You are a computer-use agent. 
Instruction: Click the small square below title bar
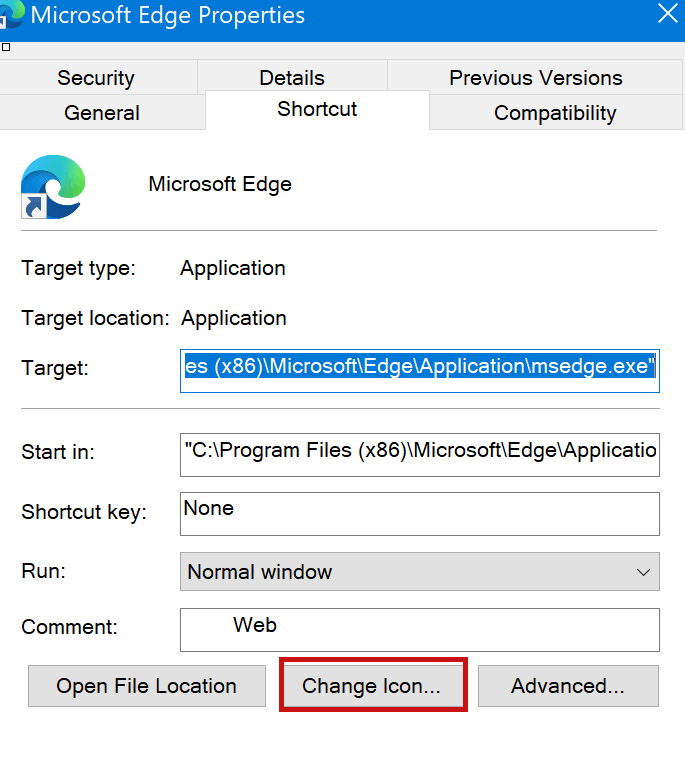click(x=6, y=47)
